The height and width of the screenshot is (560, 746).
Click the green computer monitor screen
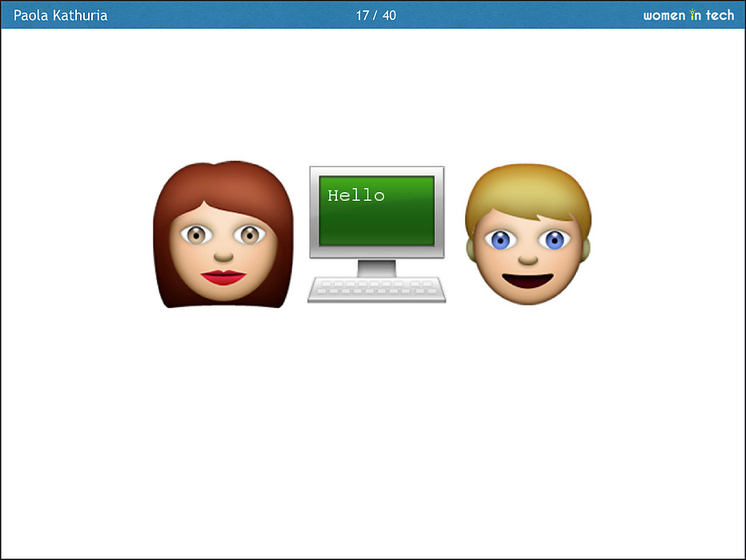pyautogui.click(x=376, y=210)
